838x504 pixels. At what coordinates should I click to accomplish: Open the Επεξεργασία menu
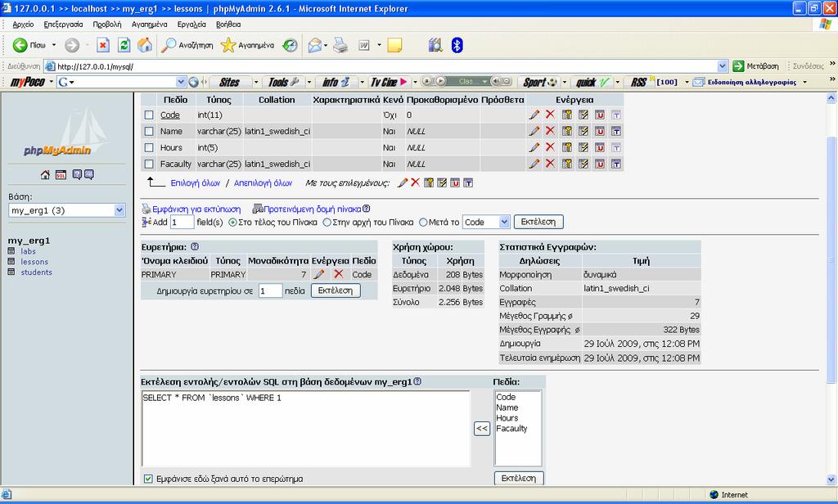pyautogui.click(x=63, y=25)
